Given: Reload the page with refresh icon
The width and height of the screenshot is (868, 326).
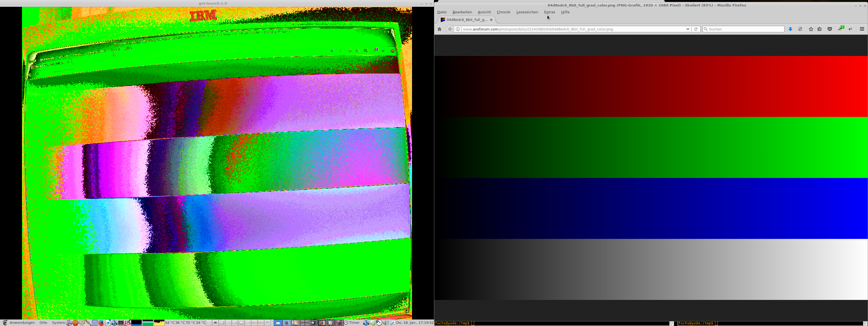Looking at the screenshot, I should 696,29.
